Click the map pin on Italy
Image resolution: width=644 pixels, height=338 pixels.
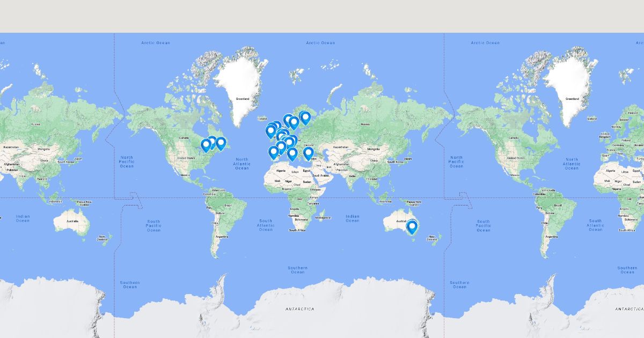pyautogui.click(x=292, y=155)
